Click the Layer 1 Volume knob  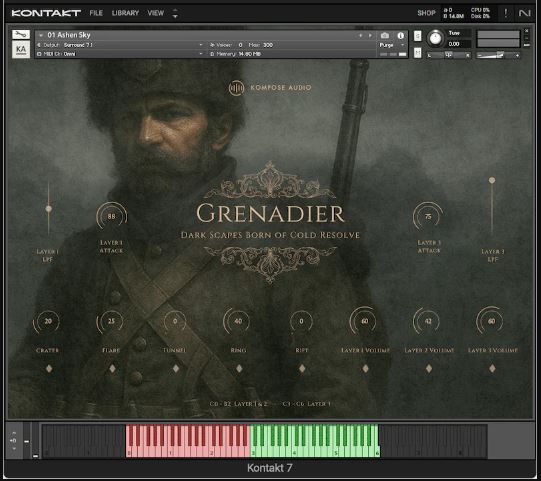coord(365,321)
